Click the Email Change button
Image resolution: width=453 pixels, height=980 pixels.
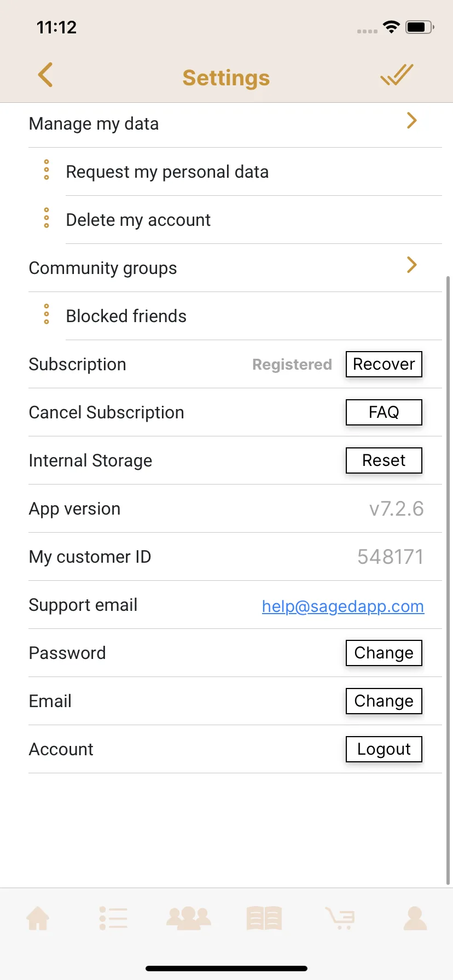point(384,701)
